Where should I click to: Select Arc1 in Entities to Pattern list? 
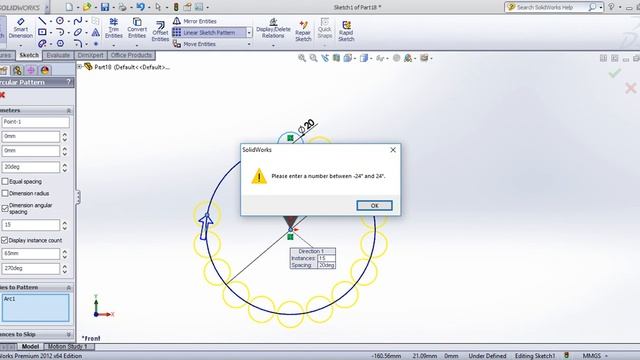point(10,299)
